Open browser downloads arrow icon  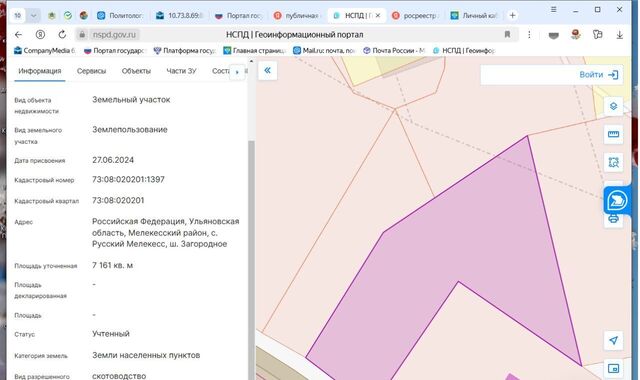[620, 35]
